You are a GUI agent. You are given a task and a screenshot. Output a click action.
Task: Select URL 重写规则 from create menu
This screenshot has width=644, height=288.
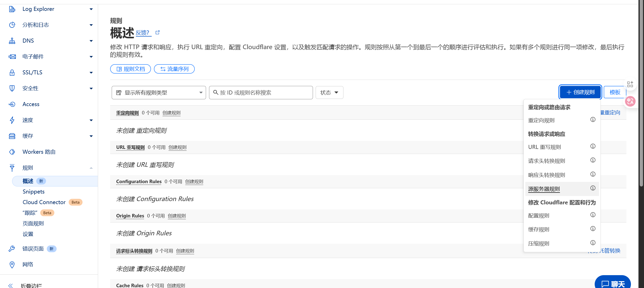544,147
